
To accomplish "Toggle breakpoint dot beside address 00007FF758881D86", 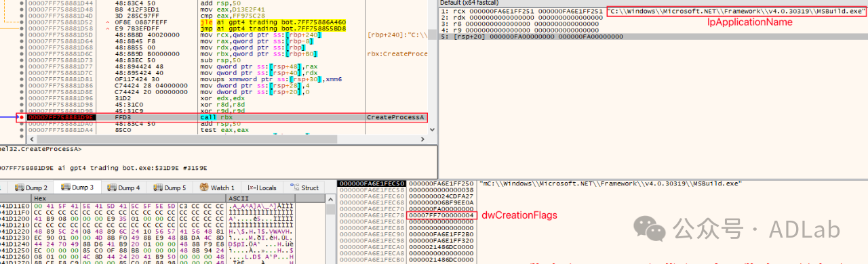I will 22,85.
